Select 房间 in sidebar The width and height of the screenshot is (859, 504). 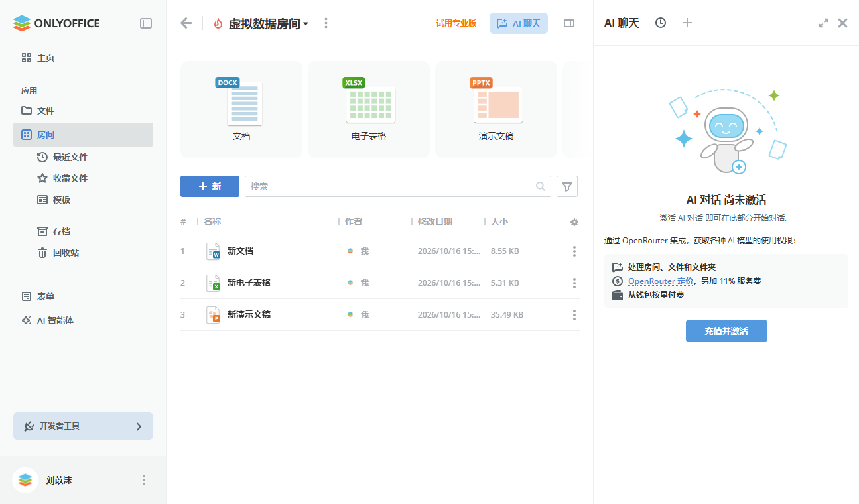[83, 135]
